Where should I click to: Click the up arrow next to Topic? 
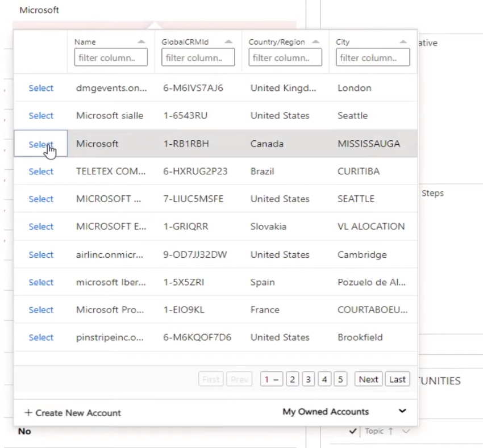[x=390, y=431]
